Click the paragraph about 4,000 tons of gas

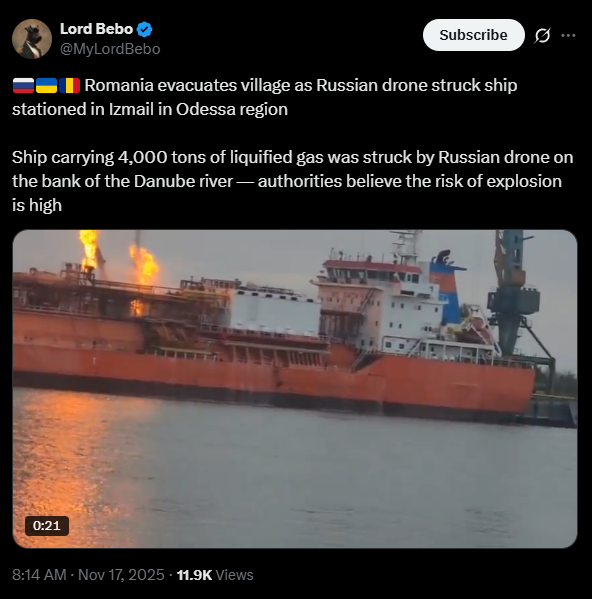293,181
